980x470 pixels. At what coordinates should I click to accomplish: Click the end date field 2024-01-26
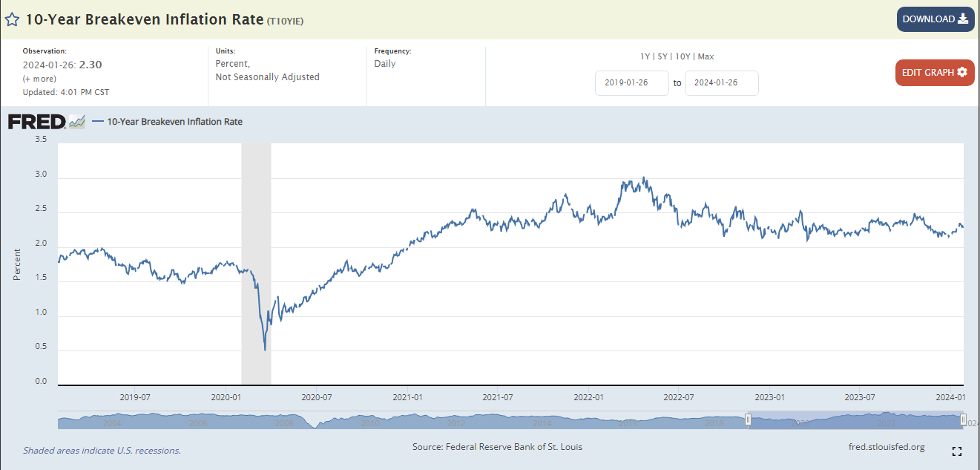[x=721, y=83]
